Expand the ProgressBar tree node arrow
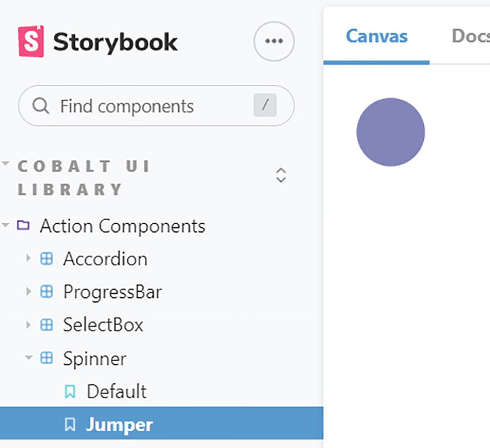The image size is (490, 448). tap(29, 291)
